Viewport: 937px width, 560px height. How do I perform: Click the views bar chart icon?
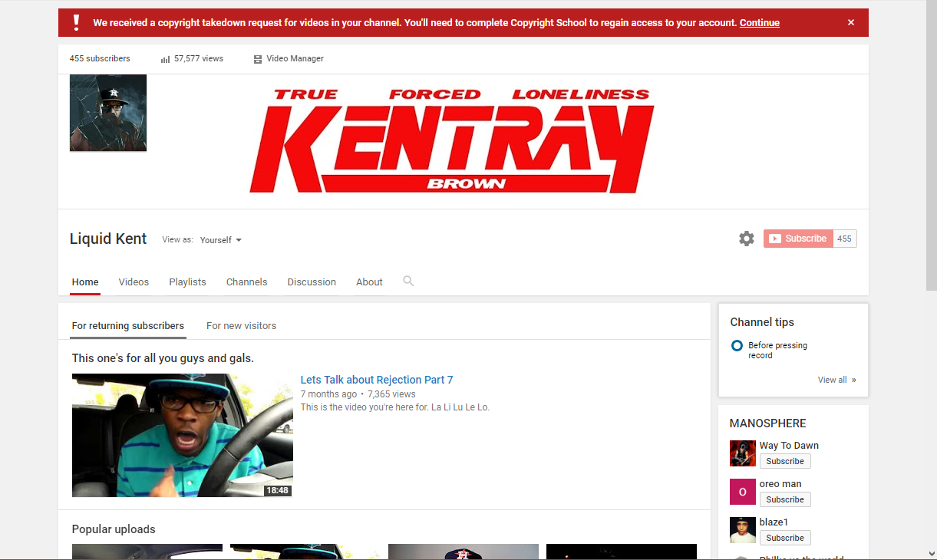165,59
